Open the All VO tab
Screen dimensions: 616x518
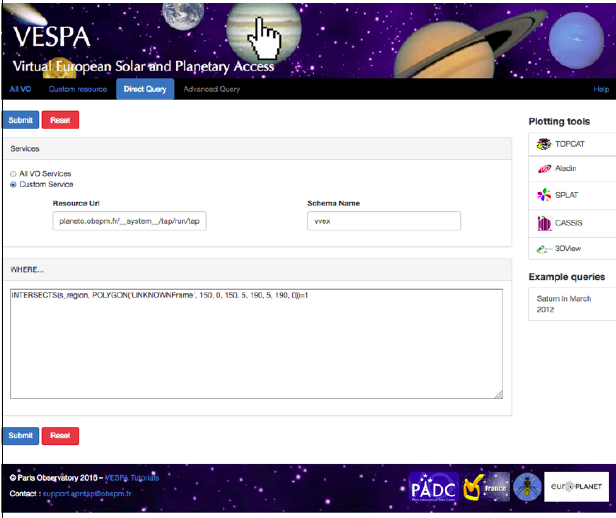pos(20,89)
